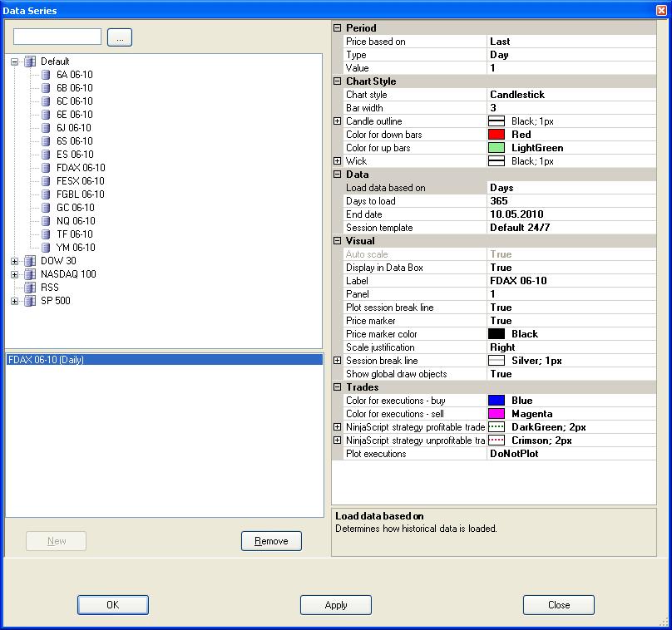Viewport: 672px width, 630px height.
Task: Expand the NASDAQ 100 list
Action: pos(15,274)
